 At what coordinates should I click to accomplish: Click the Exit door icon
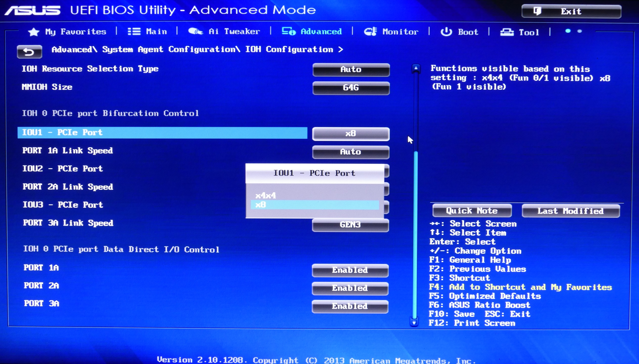[537, 11]
